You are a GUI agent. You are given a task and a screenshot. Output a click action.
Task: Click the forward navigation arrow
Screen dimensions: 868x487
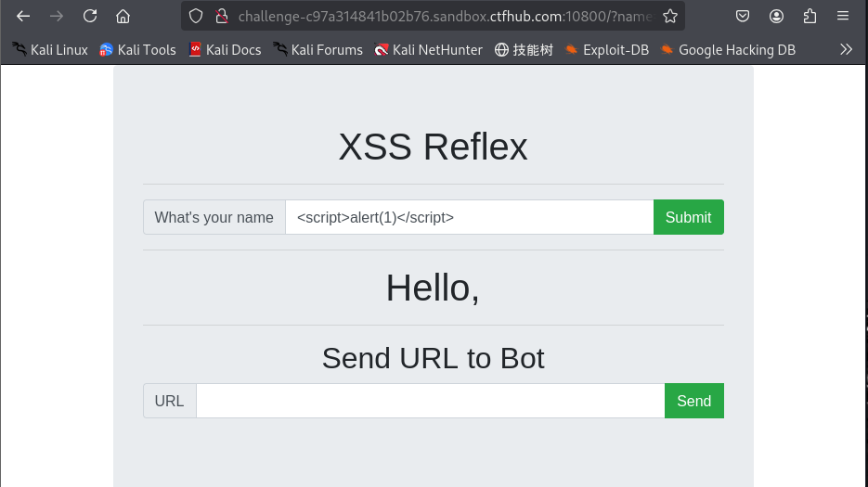57,16
